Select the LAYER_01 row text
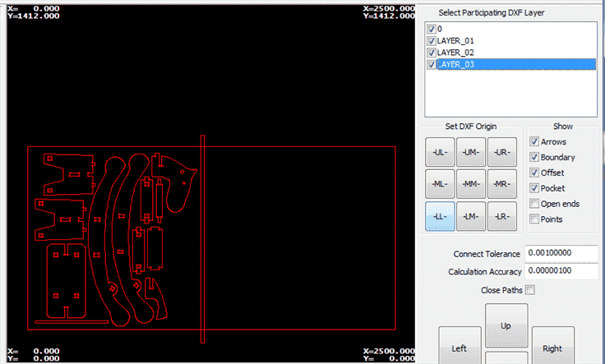 [455, 41]
